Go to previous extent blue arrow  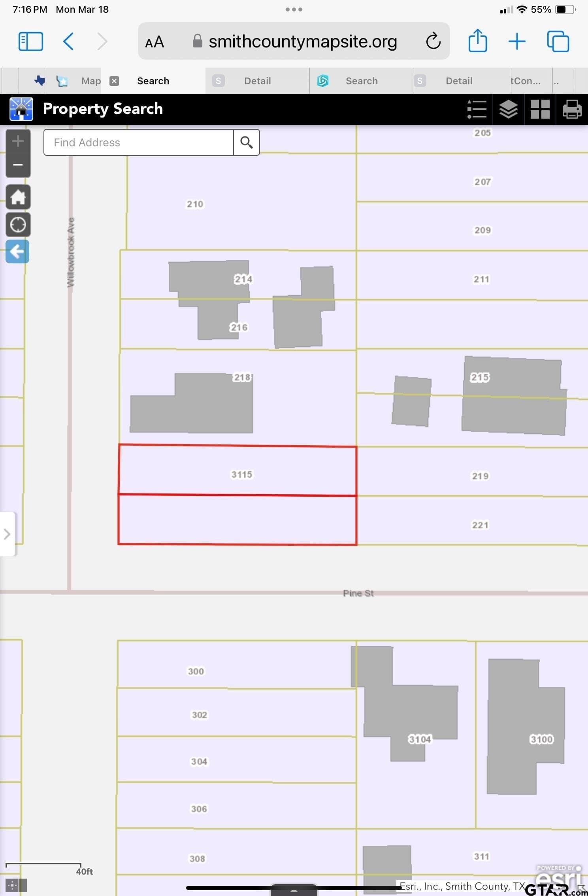[17, 251]
